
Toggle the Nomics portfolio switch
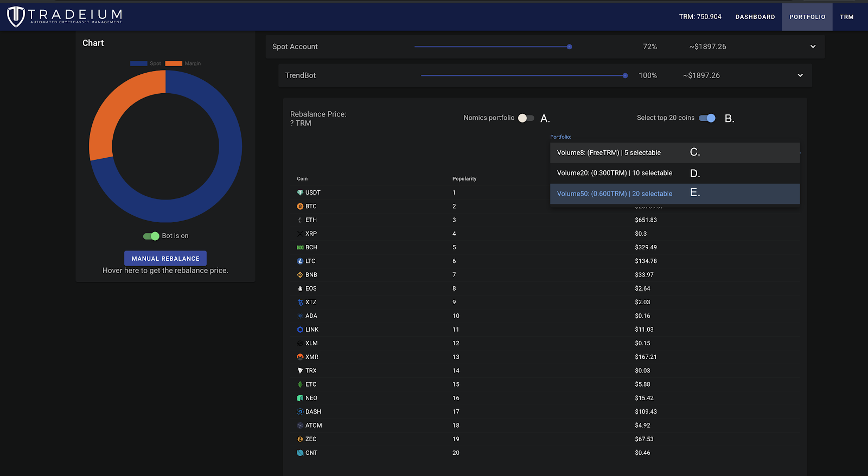point(526,118)
